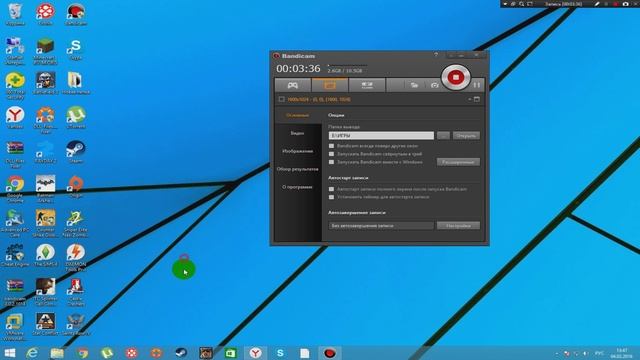The image size is (640, 360).
Task: Open the Обзор результатов tab
Action: point(298,169)
